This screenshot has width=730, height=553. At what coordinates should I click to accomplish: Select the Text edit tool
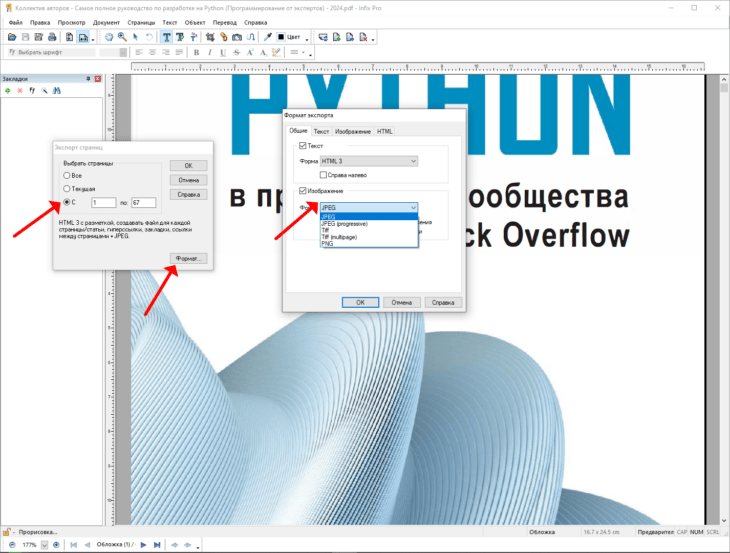pyautogui.click(x=166, y=37)
